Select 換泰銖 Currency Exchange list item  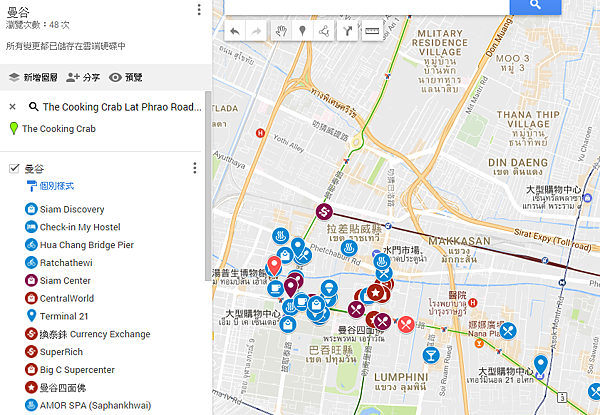pos(95,334)
